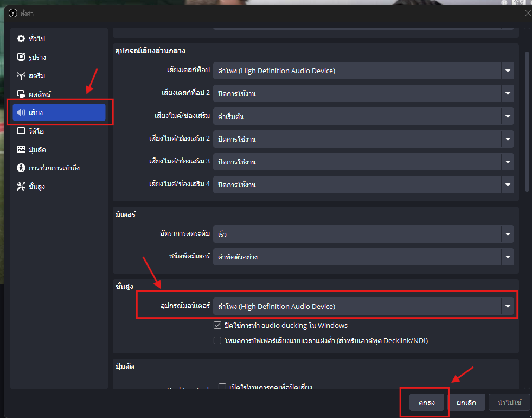
Task: Click the มิเตอร์ section heading
Action: (125, 214)
